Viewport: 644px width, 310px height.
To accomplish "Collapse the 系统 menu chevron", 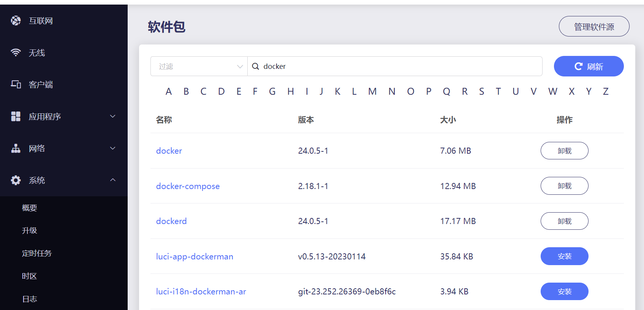I will pos(113,180).
